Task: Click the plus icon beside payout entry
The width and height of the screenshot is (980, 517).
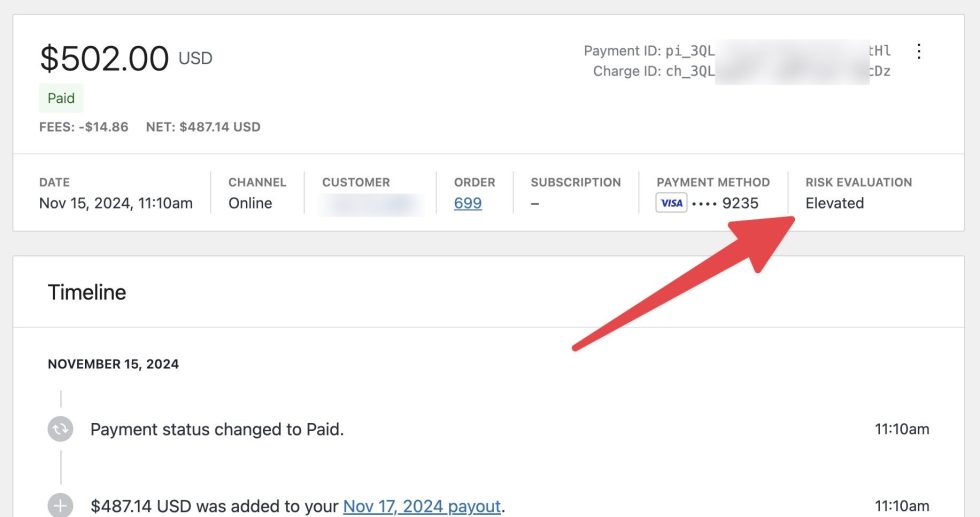Action: point(61,506)
